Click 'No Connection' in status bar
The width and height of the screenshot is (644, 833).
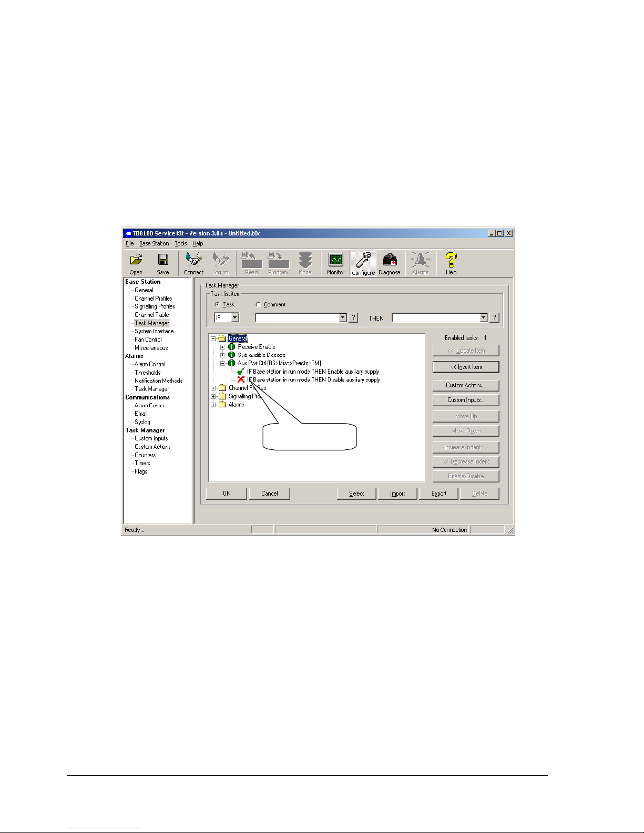449,530
